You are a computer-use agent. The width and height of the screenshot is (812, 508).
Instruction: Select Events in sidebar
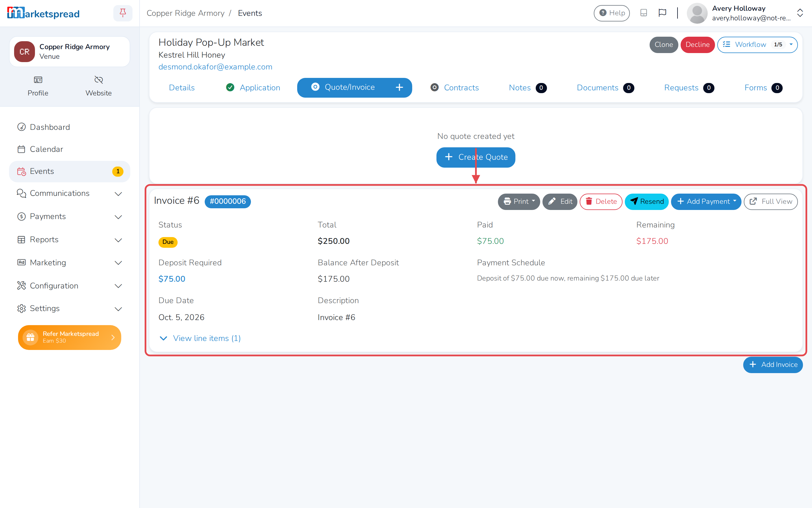point(69,171)
